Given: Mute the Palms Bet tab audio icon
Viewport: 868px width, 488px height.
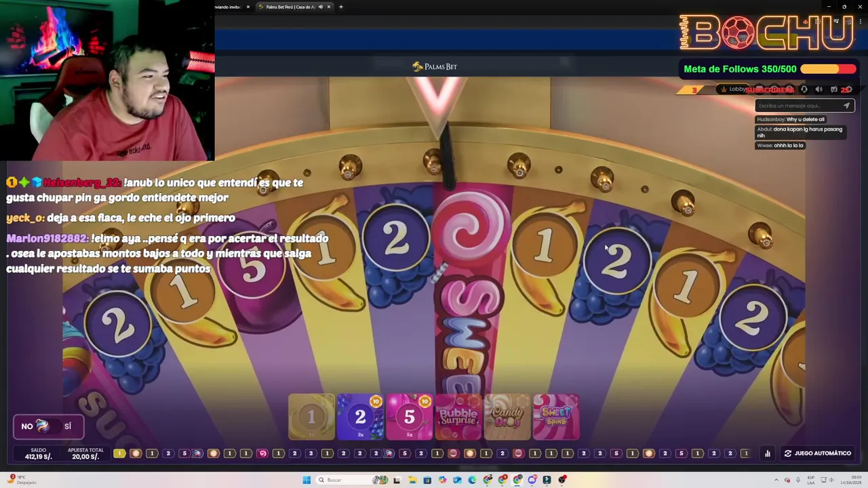Looking at the screenshot, I should click(320, 7).
